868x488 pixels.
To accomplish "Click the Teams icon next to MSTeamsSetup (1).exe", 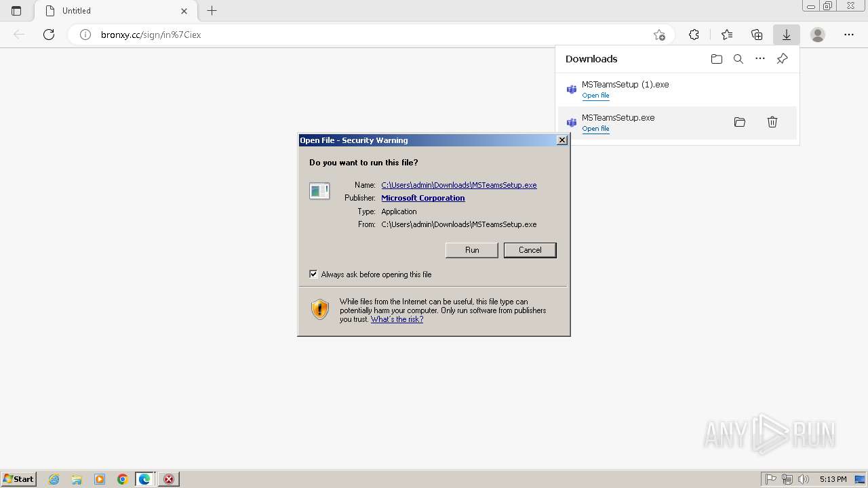I will tap(572, 89).
